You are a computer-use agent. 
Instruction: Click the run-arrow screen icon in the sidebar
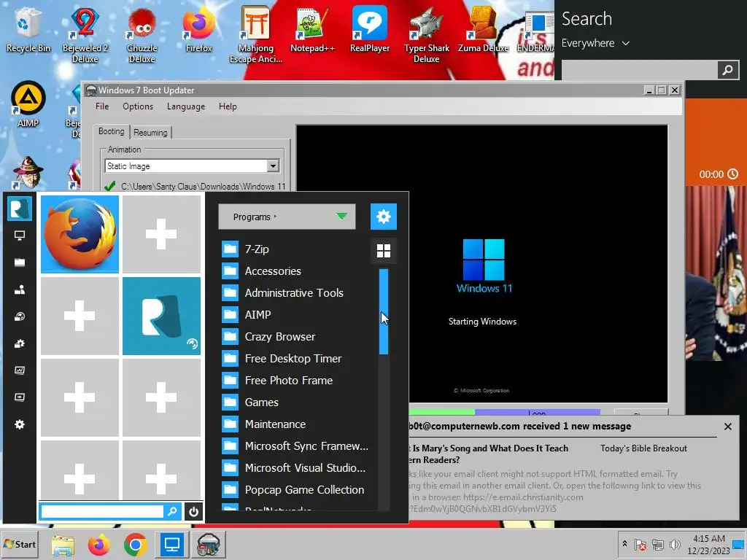coord(20,397)
